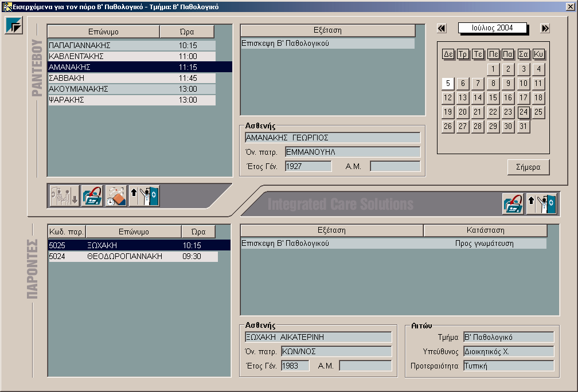Select calendar day 18

(538, 97)
